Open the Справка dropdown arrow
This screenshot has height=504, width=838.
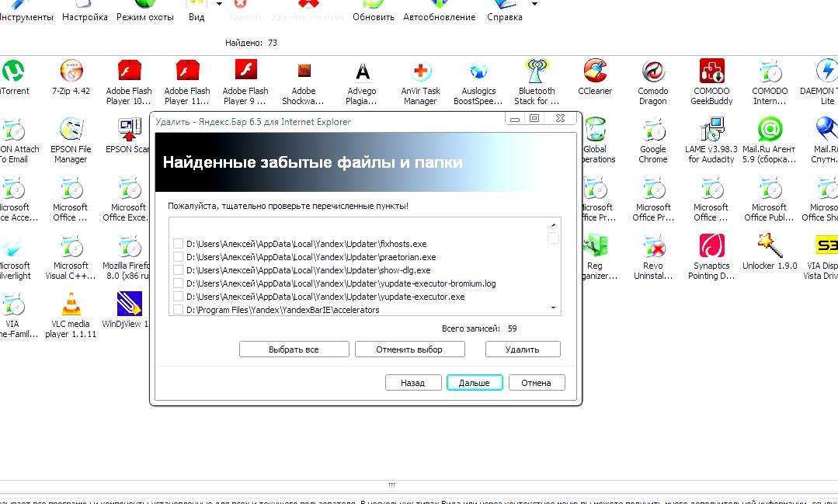click(535, 4)
